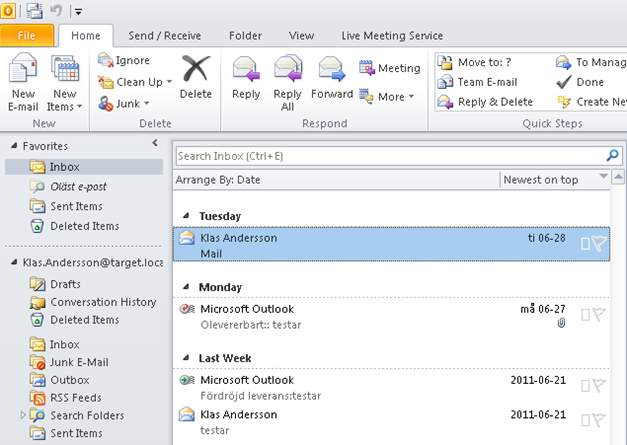Click the Ignore conversation icon
The height and width of the screenshot is (445, 627).
(106, 60)
